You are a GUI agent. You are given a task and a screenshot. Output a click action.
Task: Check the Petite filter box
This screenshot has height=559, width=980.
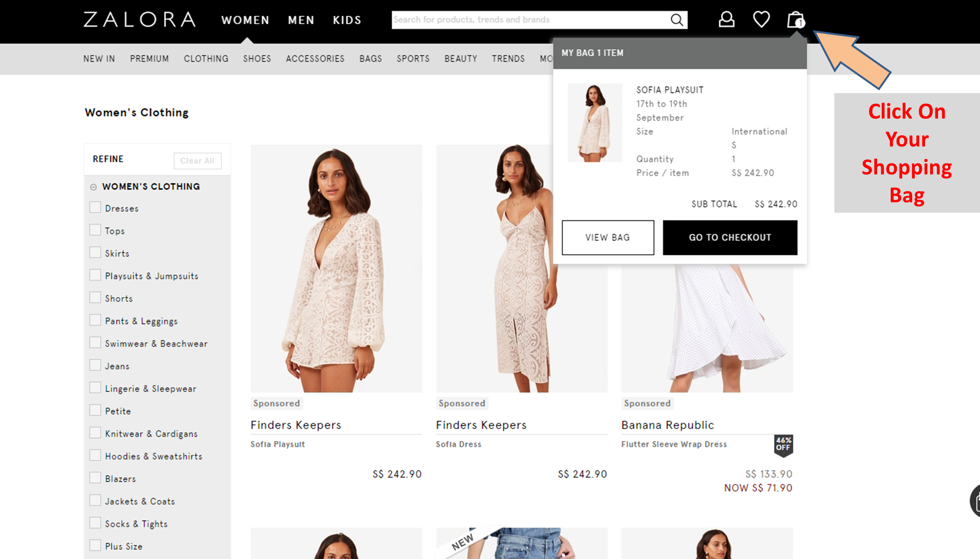click(x=95, y=411)
